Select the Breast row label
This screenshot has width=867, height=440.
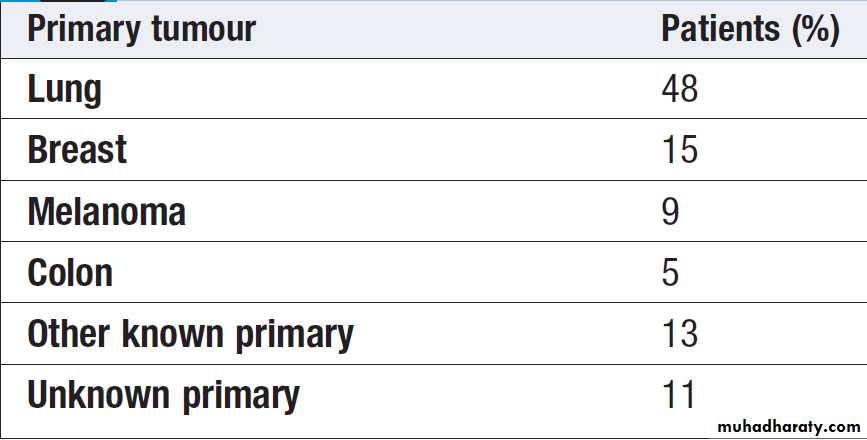[77, 151]
